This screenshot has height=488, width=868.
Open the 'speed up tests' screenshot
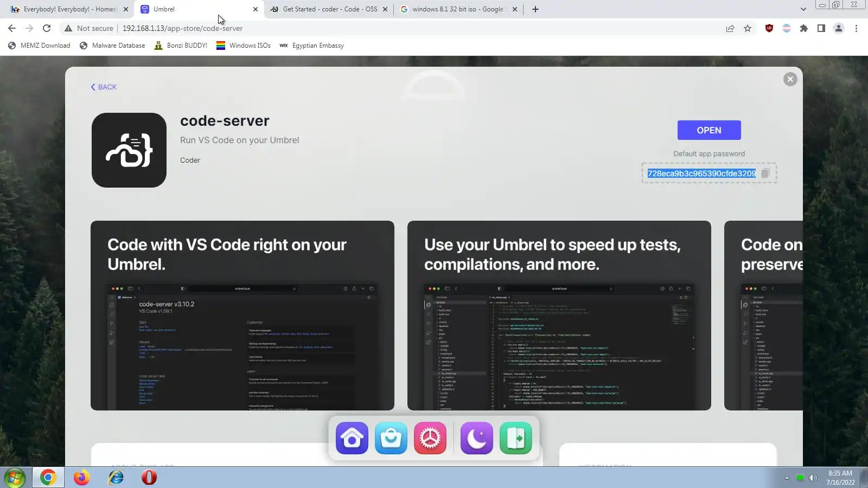tap(559, 316)
